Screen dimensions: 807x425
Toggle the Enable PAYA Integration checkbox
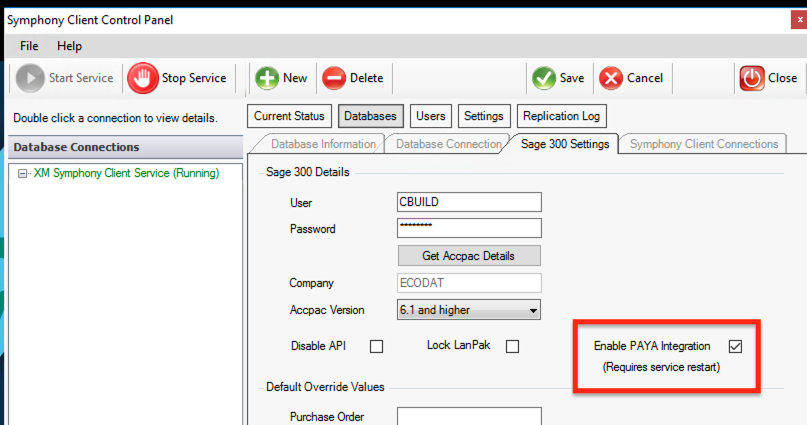point(735,347)
